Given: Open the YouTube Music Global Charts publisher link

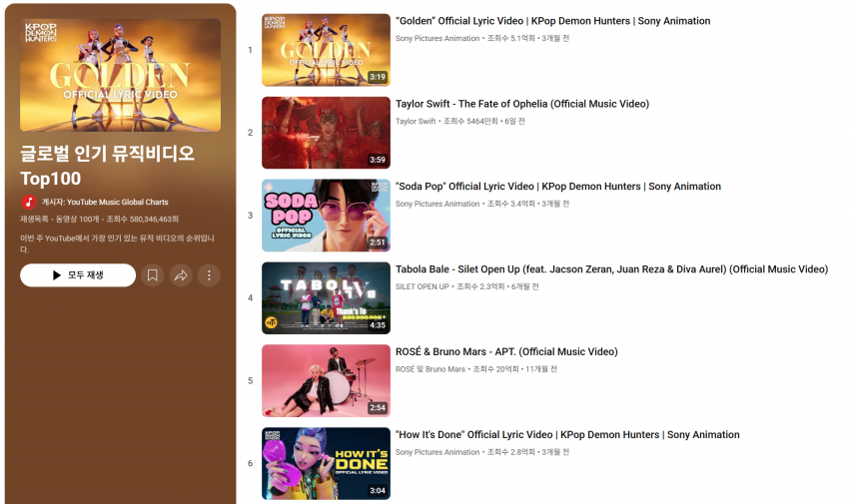Looking at the screenshot, I should [x=118, y=203].
